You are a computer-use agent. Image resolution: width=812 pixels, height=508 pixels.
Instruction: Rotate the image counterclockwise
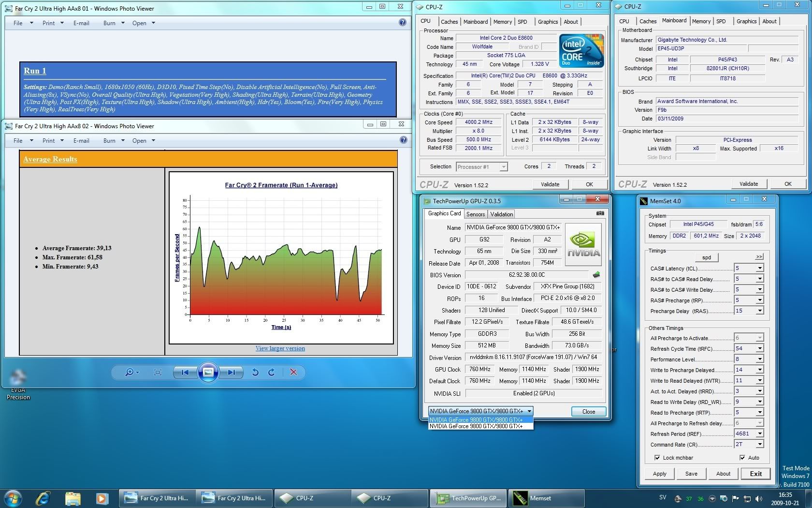pos(255,372)
